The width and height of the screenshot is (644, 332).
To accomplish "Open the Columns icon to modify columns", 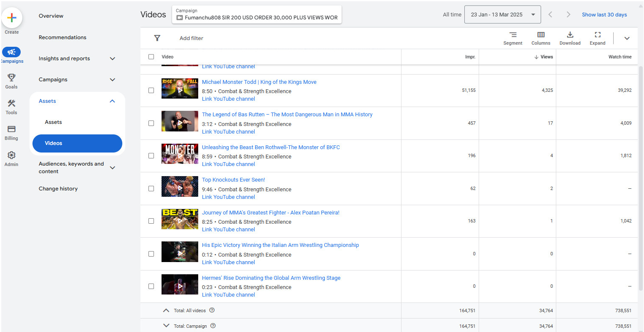I will [x=541, y=35].
